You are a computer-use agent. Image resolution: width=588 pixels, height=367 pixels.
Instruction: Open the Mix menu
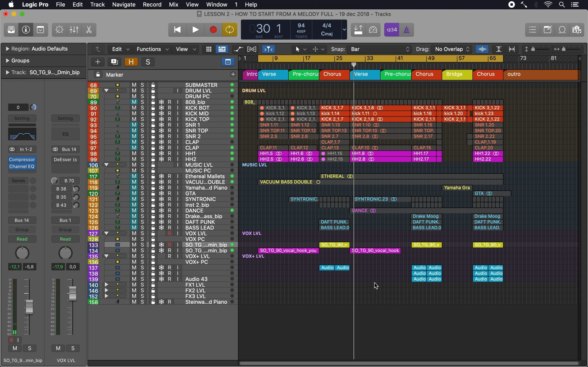tap(173, 5)
